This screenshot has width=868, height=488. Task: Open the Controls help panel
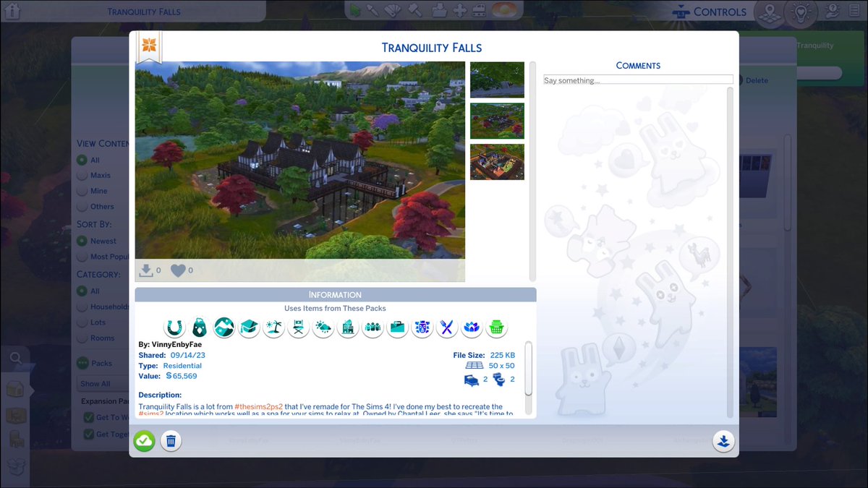coord(709,12)
